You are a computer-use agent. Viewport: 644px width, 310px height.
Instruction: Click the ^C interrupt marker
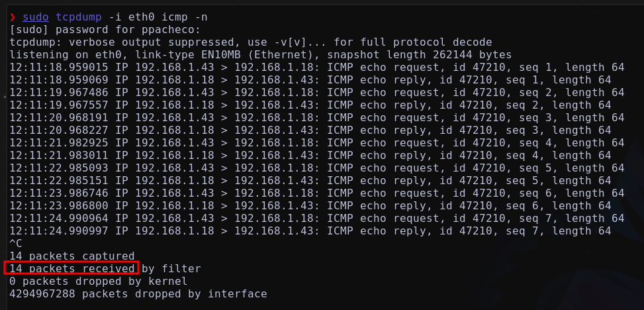coord(16,243)
